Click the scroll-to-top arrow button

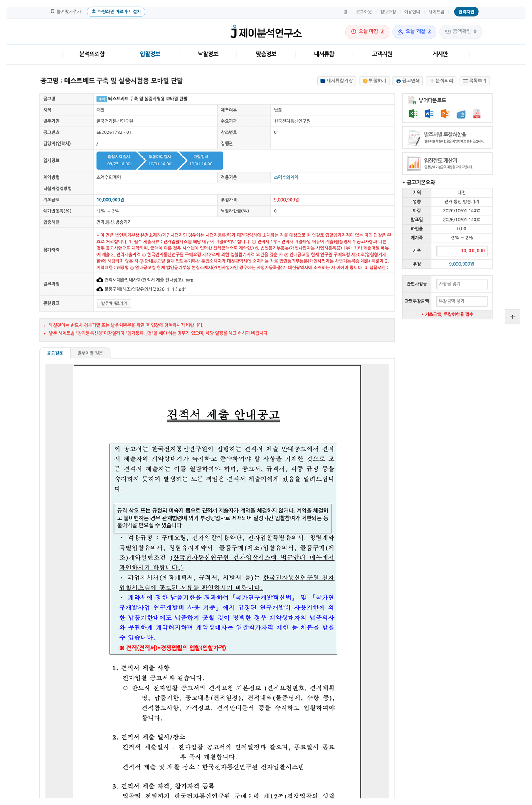tap(512, 317)
